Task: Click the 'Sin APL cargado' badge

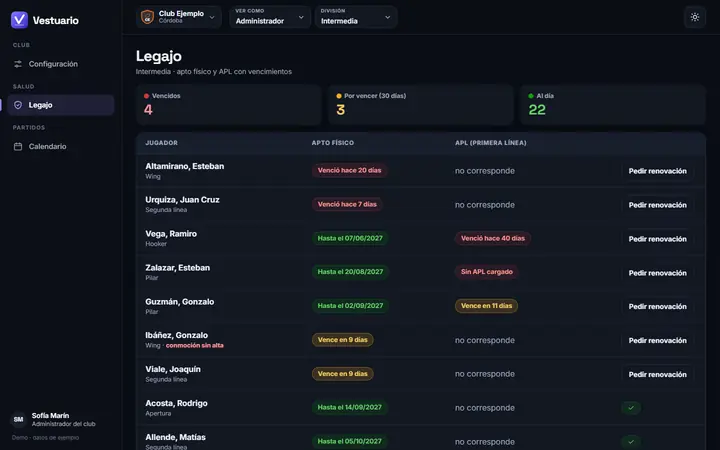Action: tap(487, 272)
